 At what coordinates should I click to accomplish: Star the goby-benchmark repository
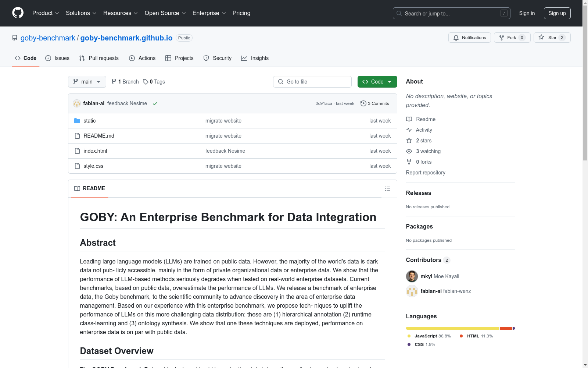point(552,38)
